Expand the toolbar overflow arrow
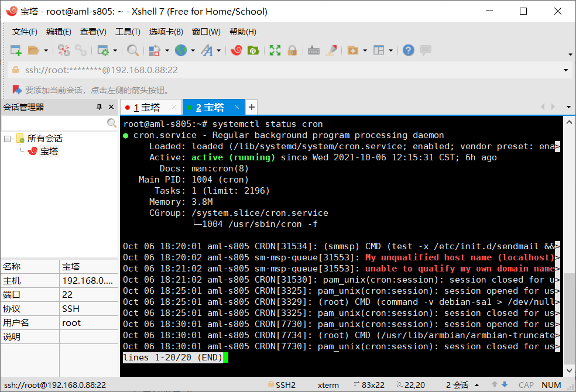 point(570,54)
